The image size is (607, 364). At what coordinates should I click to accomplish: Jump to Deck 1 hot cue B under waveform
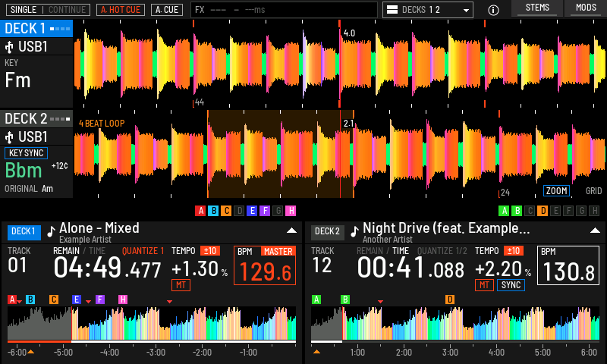pos(213,211)
